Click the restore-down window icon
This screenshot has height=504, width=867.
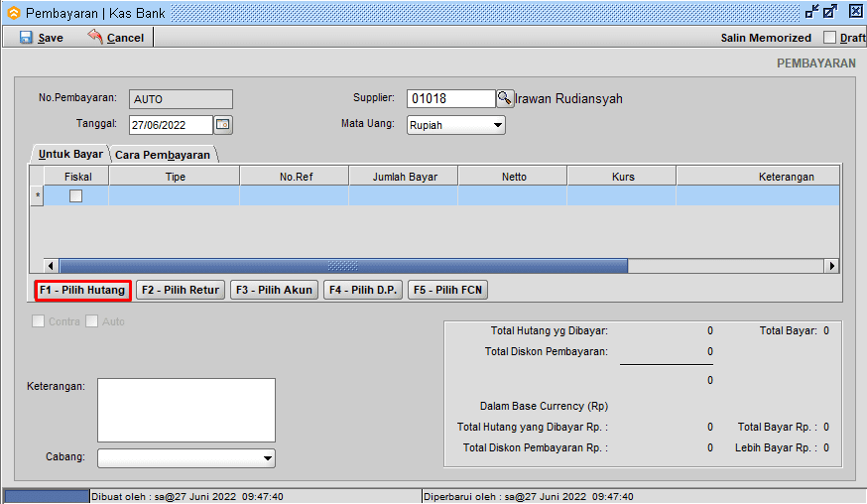(812, 12)
